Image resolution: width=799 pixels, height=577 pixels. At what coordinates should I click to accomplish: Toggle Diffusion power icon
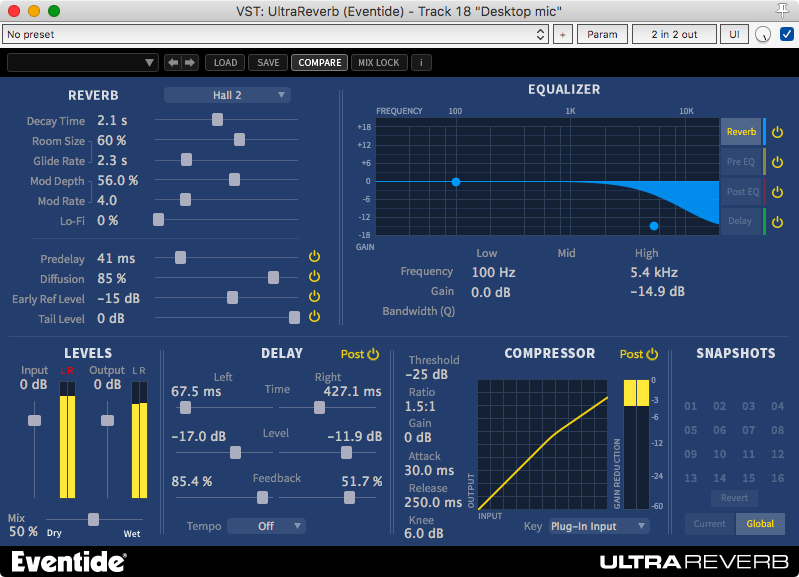(x=314, y=276)
